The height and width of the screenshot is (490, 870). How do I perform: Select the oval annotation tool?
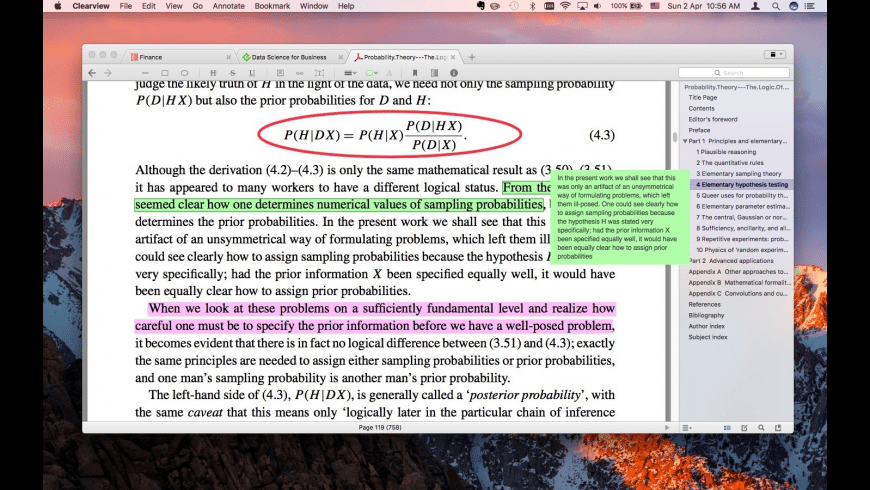pos(184,73)
